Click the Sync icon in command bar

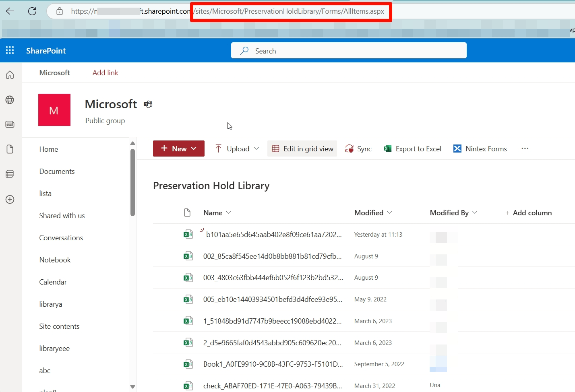tap(349, 149)
